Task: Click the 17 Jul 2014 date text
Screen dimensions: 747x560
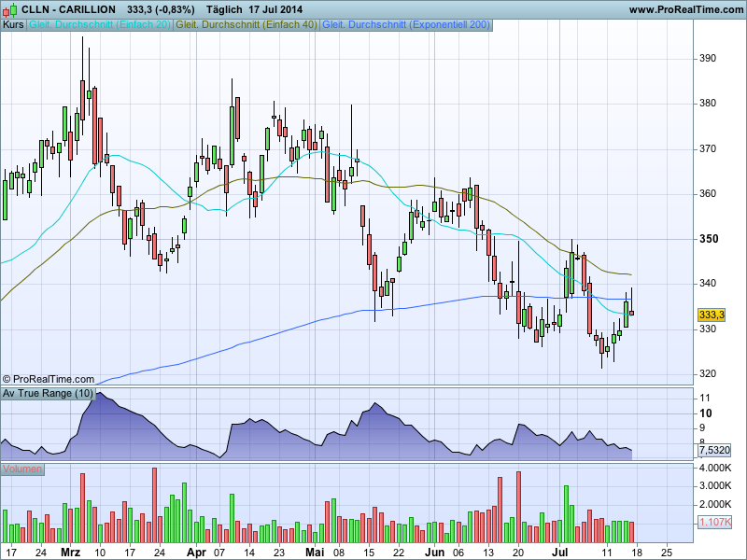Action: [275, 9]
